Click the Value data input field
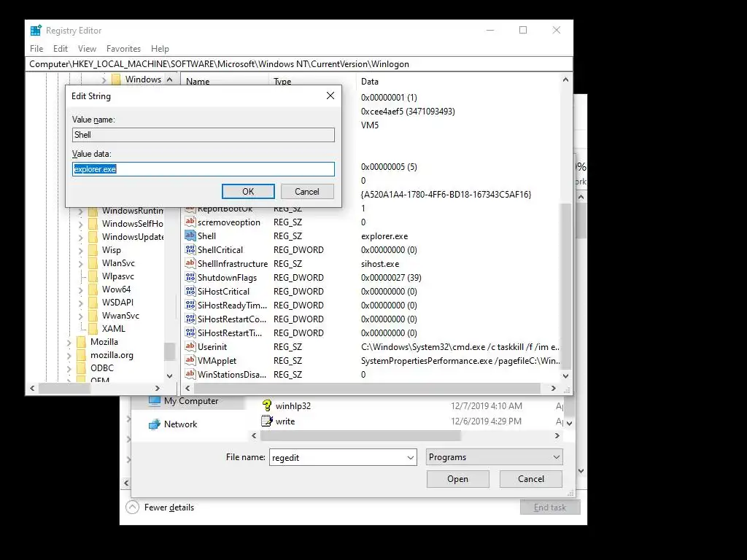747x560 pixels. [204, 169]
